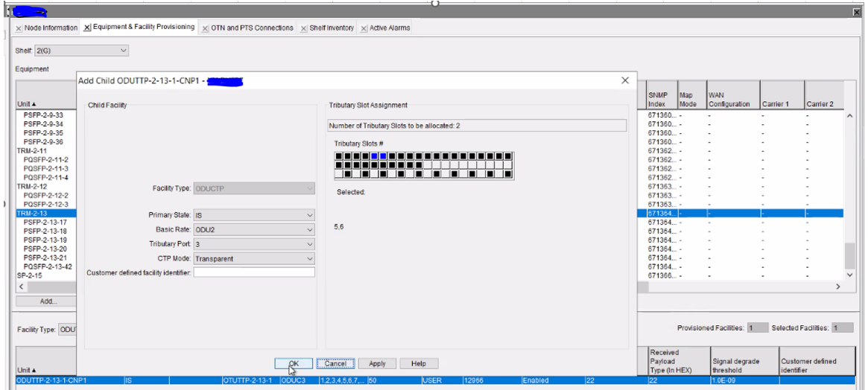Select the last empty slot in the second tributary row

(x=508, y=165)
